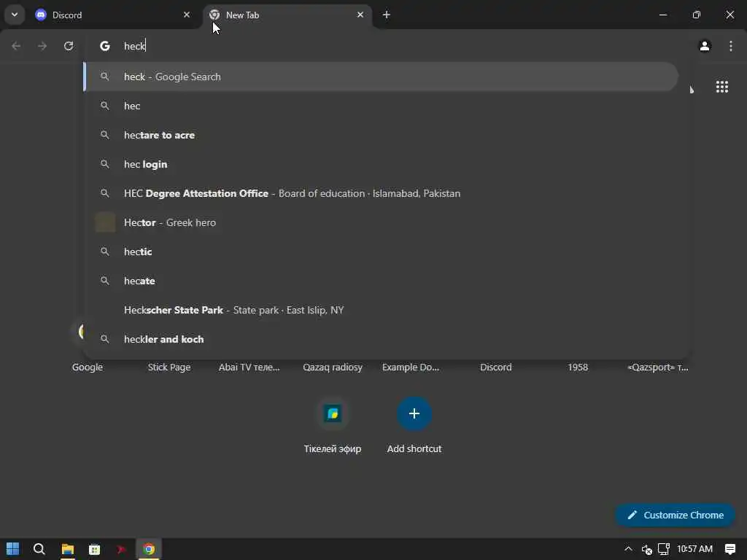Choose the heckler and koch suggestion
The image size is (747, 560).
(381, 339)
